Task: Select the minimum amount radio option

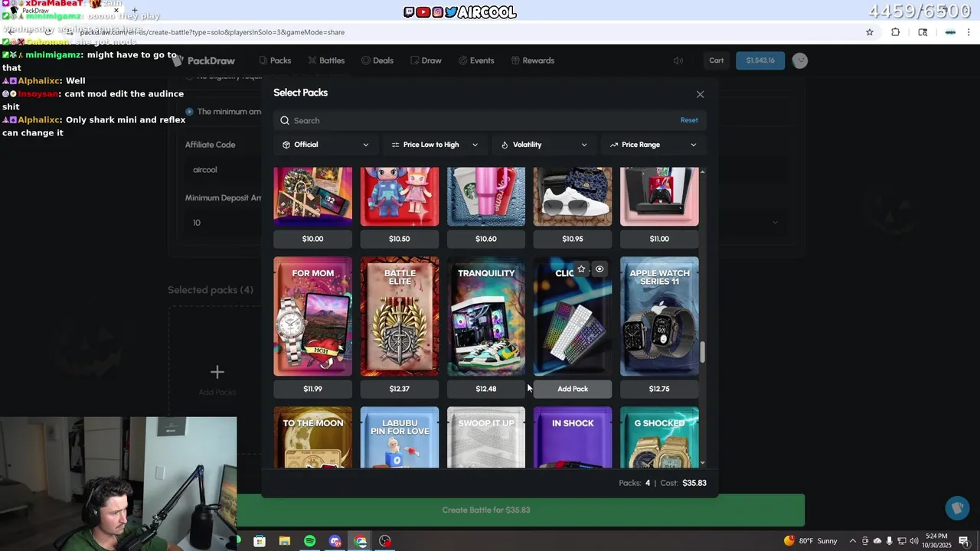Action: point(189,112)
